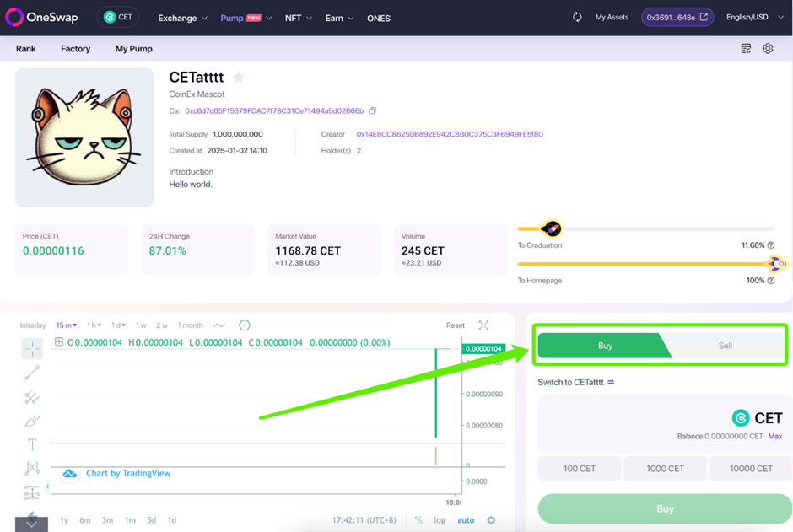Open My Assets
This screenshot has height=532, width=793.
[612, 17]
